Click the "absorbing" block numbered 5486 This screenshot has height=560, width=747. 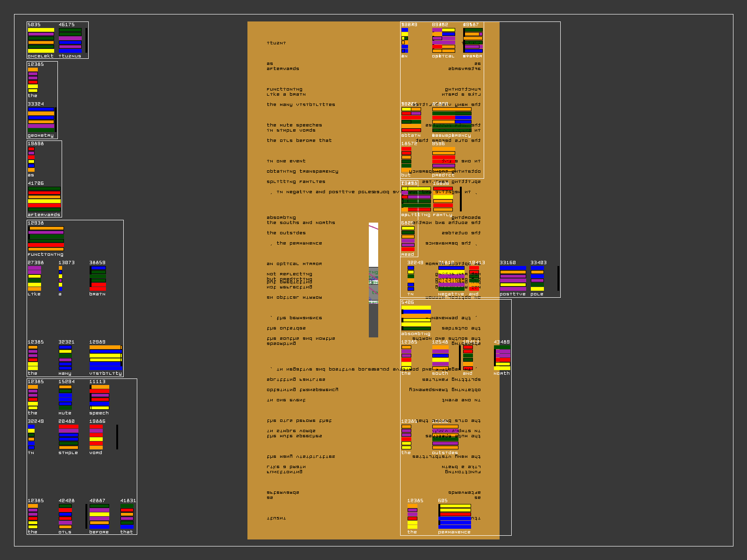pos(416,318)
